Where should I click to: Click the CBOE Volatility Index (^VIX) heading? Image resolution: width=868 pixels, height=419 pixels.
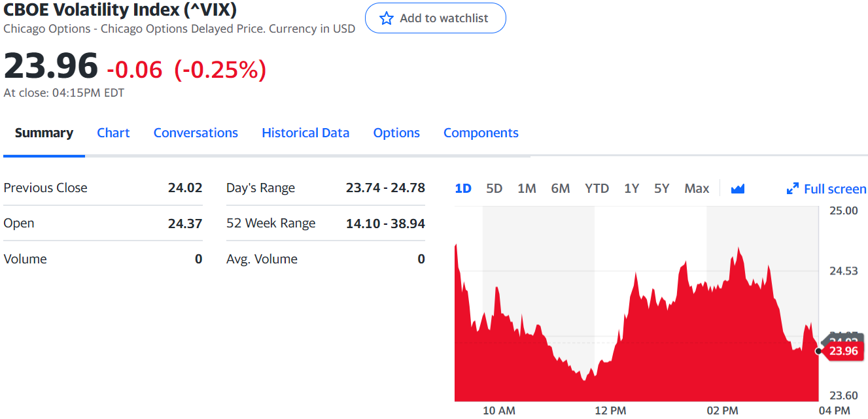(120, 10)
